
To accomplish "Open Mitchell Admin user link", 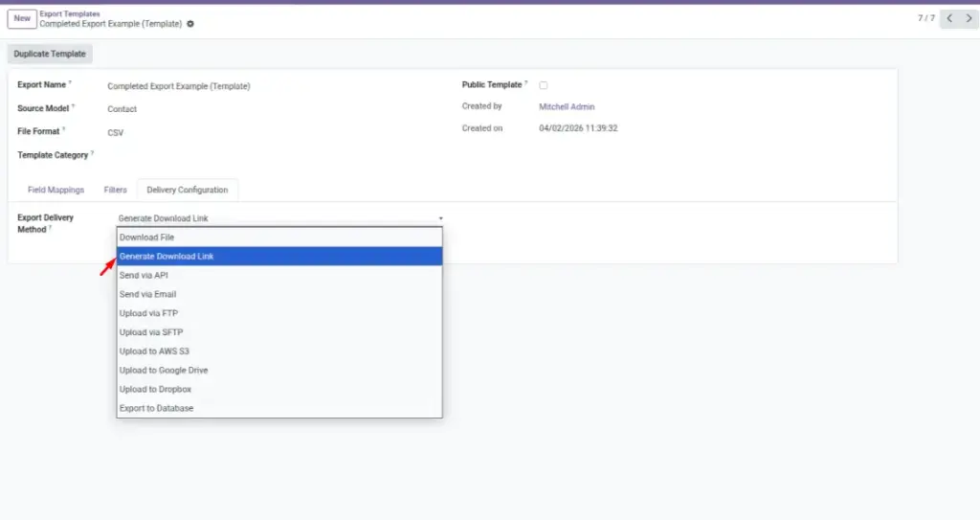I will pyautogui.click(x=567, y=107).
